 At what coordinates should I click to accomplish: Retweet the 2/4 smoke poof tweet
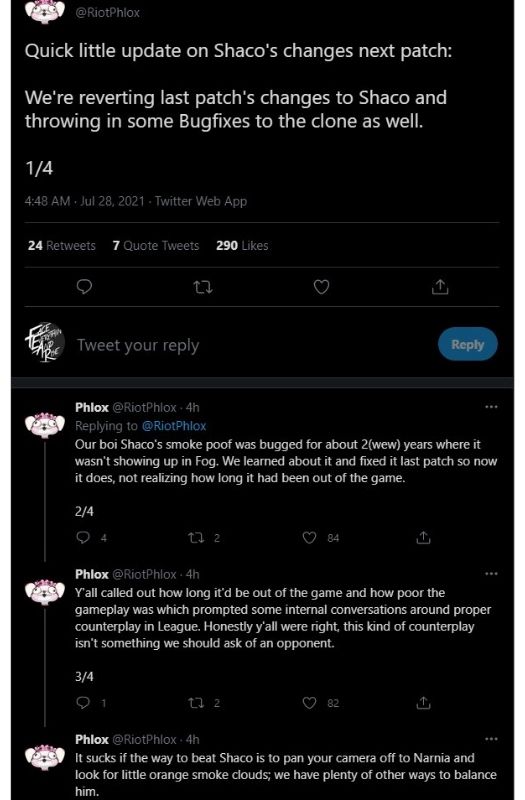tap(196, 538)
